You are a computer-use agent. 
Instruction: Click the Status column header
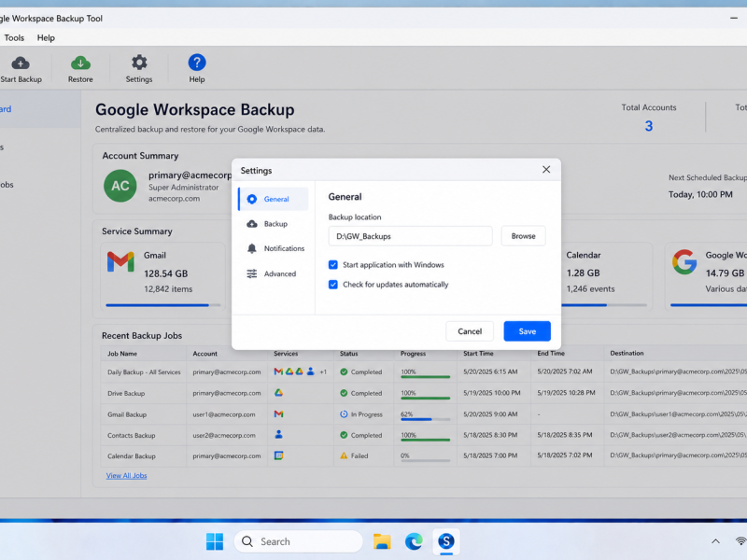(348, 354)
